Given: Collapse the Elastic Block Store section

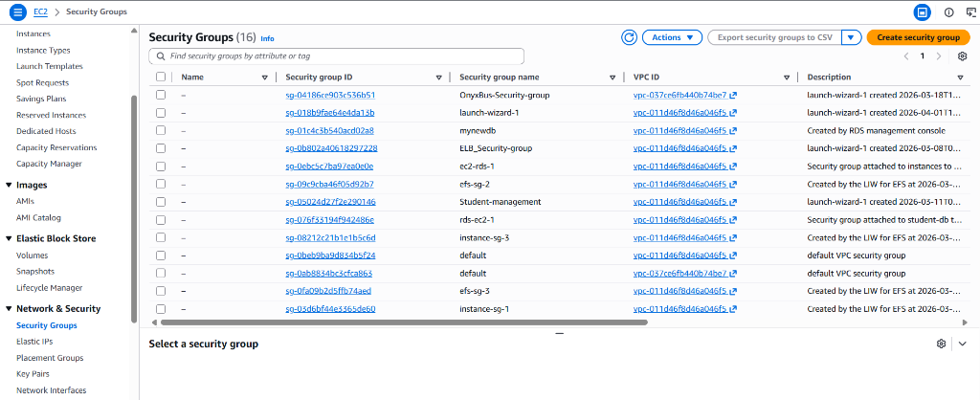Looking at the screenshot, I should coord(9,238).
